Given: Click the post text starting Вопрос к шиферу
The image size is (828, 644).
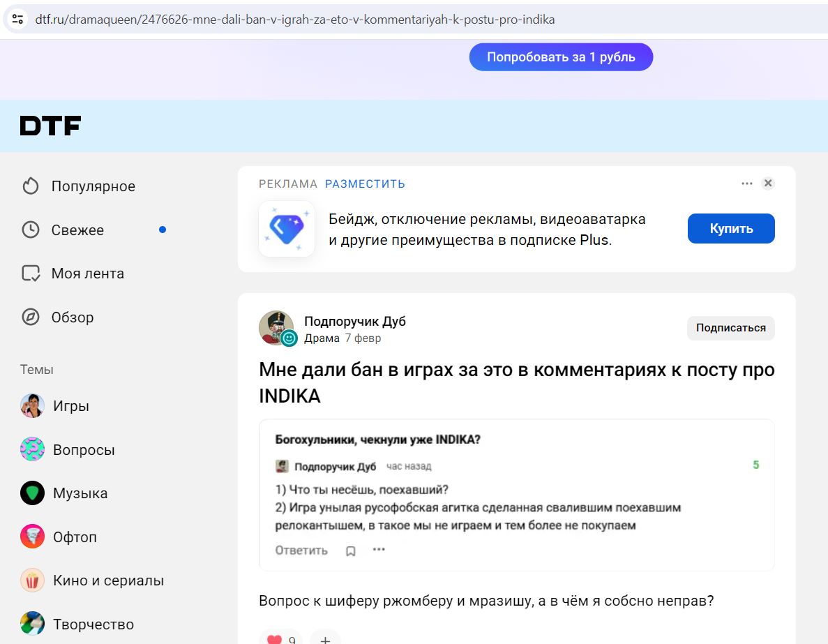Looking at the screenshot, I should click(486, 601).
